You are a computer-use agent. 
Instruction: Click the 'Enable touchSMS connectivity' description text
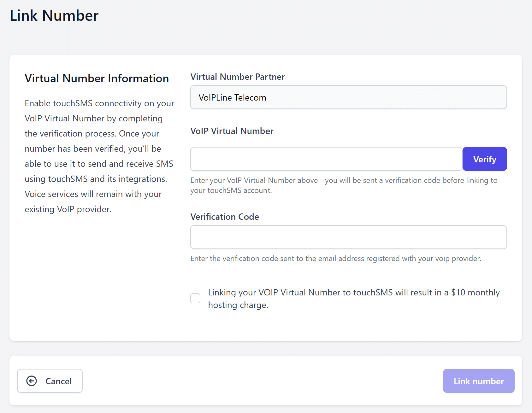point(99,103)
